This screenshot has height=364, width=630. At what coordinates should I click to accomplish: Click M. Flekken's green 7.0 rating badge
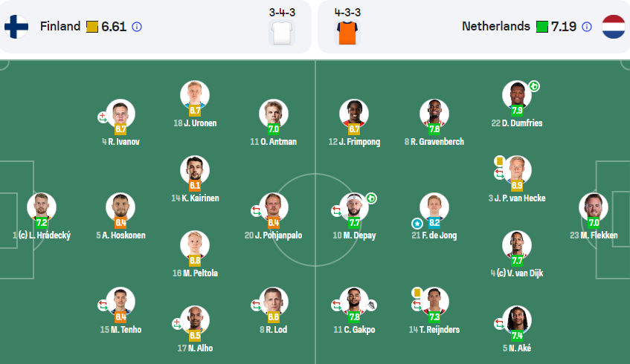[x=594, y=223]
